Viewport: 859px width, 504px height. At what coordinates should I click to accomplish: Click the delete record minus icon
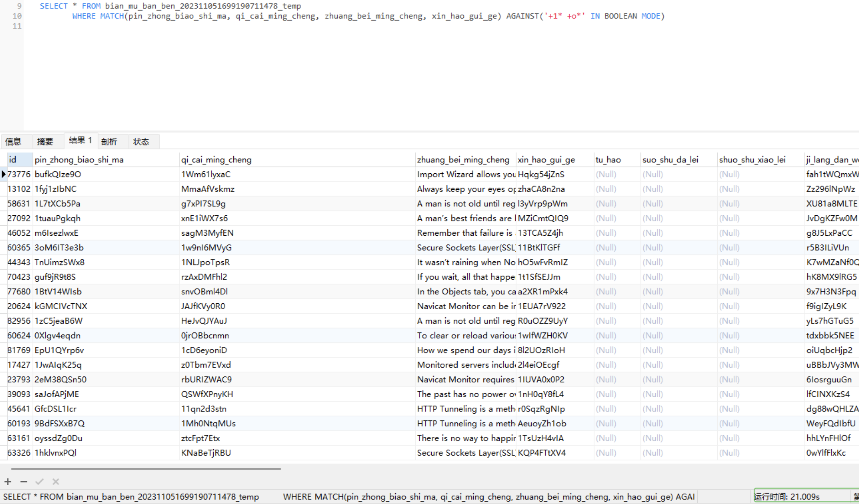tap(24, 482)
